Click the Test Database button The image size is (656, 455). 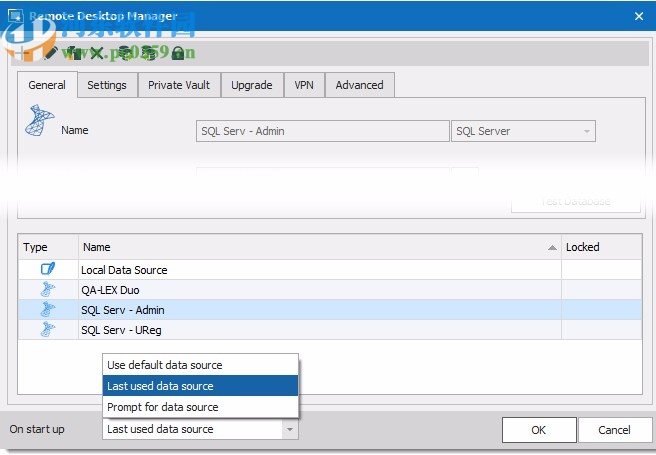coord(576,202)
